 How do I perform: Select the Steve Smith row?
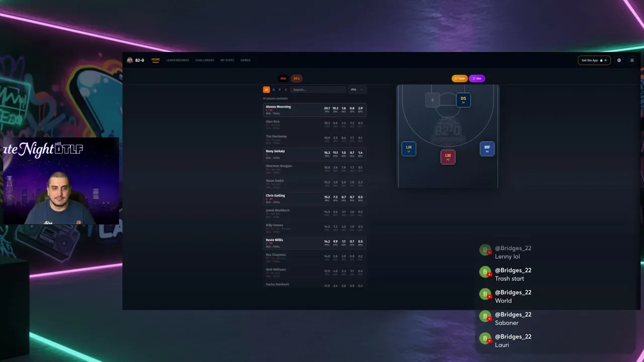tap(314, 184)
